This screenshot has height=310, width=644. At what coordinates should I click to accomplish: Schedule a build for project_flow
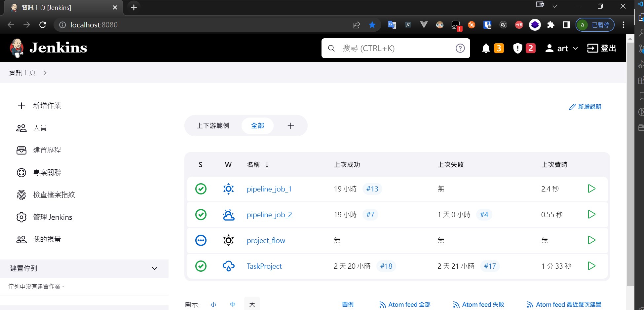[x=591, y=240]
